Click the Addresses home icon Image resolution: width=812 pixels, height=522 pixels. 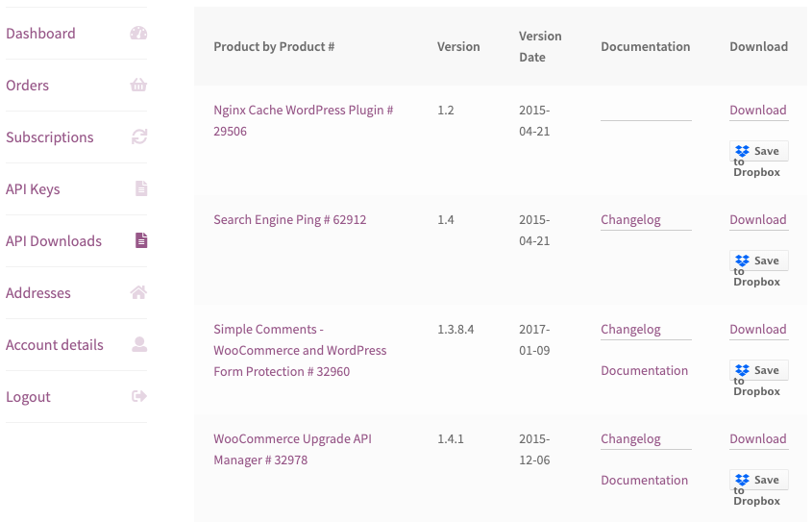(x=138, y=293)
